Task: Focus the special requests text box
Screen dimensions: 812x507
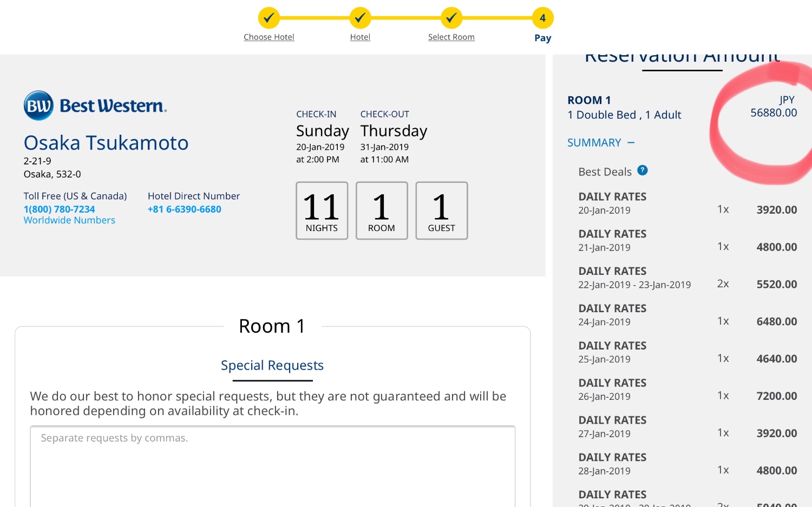Action: click(273, 466)
